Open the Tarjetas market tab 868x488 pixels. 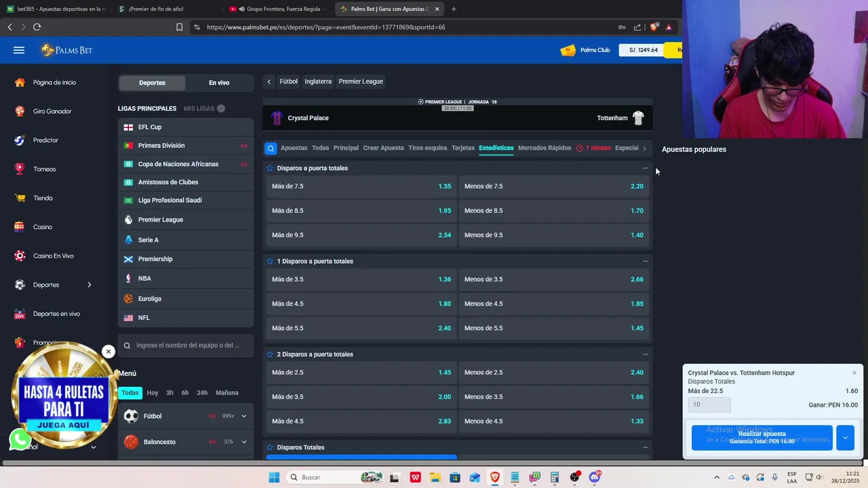point(463,148)
